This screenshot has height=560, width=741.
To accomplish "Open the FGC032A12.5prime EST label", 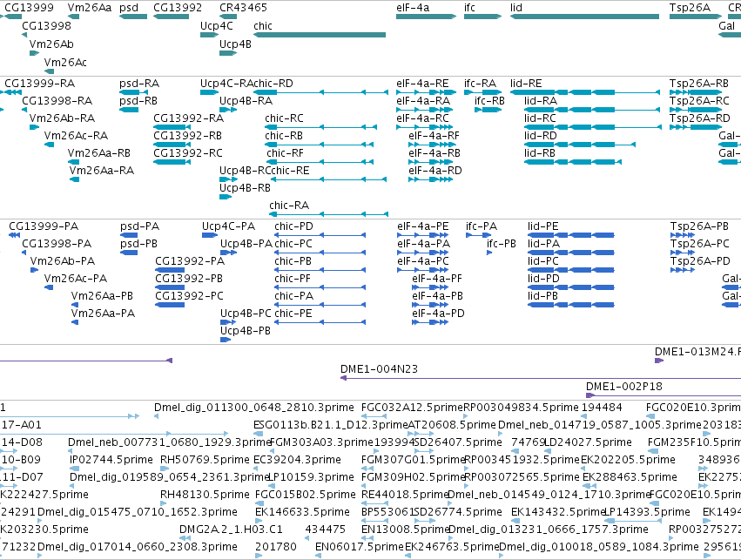I will click(x=412, y=408).
